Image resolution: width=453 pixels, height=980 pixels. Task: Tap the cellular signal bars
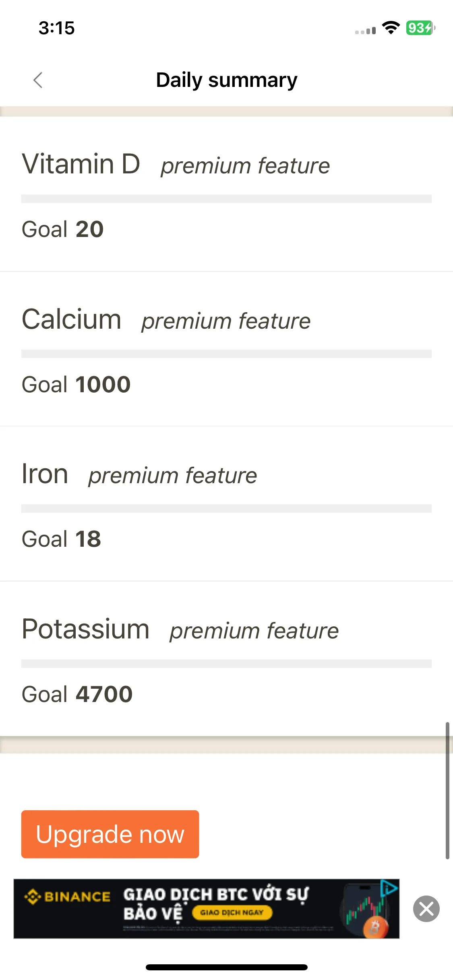[365, 31]
